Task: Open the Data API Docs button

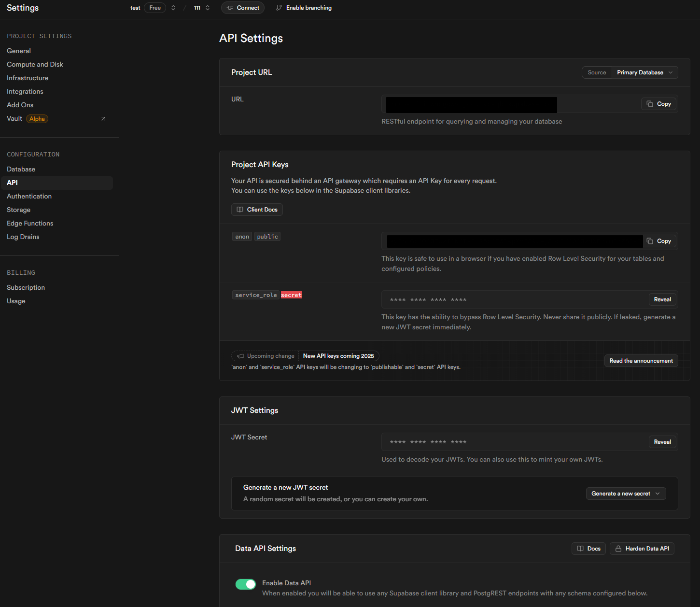Action: point(588,549)
